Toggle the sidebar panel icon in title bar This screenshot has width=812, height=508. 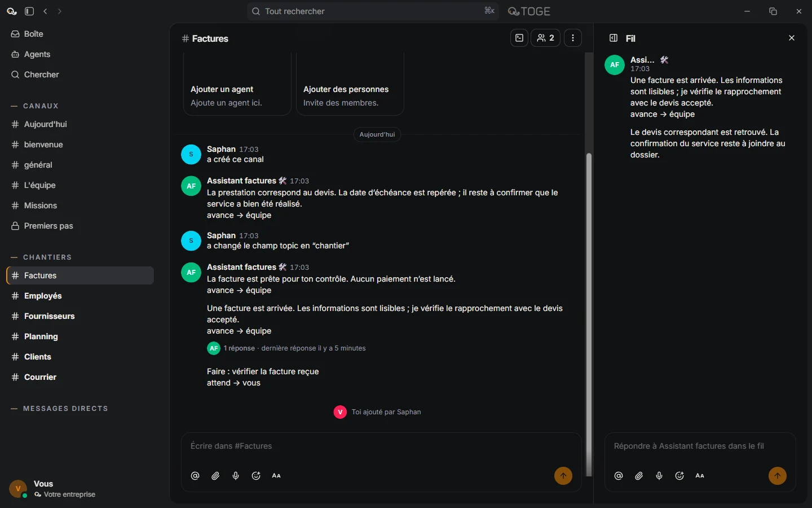pos(29,11)
